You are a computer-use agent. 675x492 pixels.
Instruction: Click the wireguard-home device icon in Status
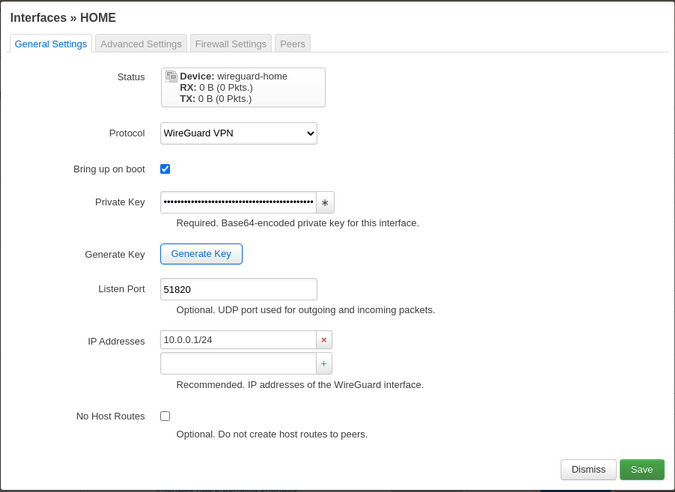pyautogui.click(x=171, y=76)
